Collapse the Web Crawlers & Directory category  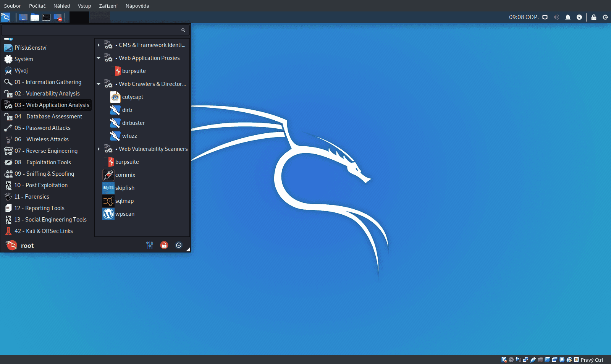[x=99, y=84]
